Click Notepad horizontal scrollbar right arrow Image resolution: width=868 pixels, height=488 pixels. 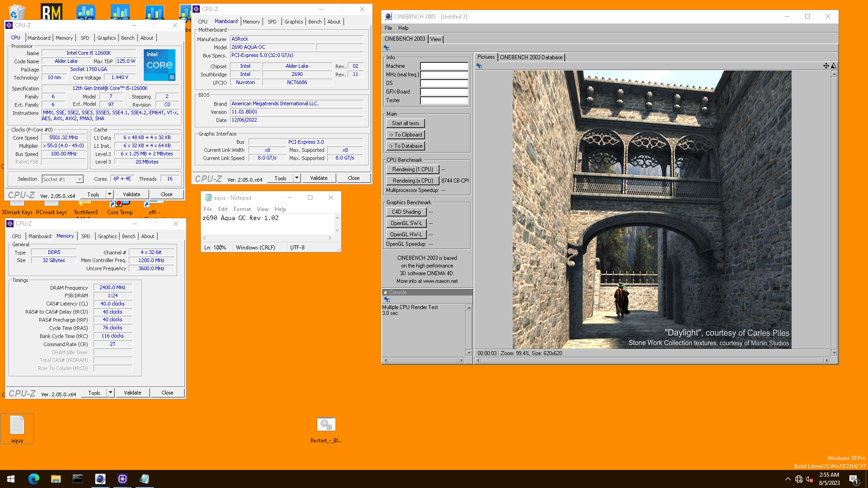(x=330, y=238)
